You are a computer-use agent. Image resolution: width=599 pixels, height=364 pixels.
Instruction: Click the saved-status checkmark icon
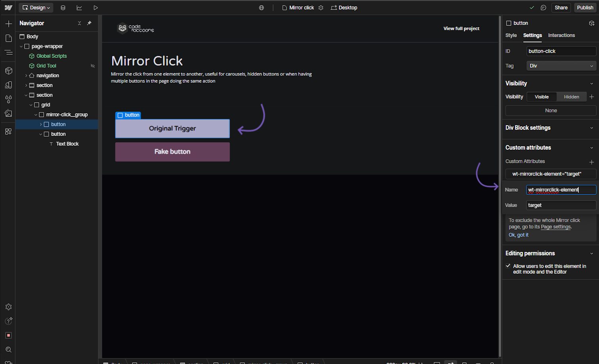point(532,8)
